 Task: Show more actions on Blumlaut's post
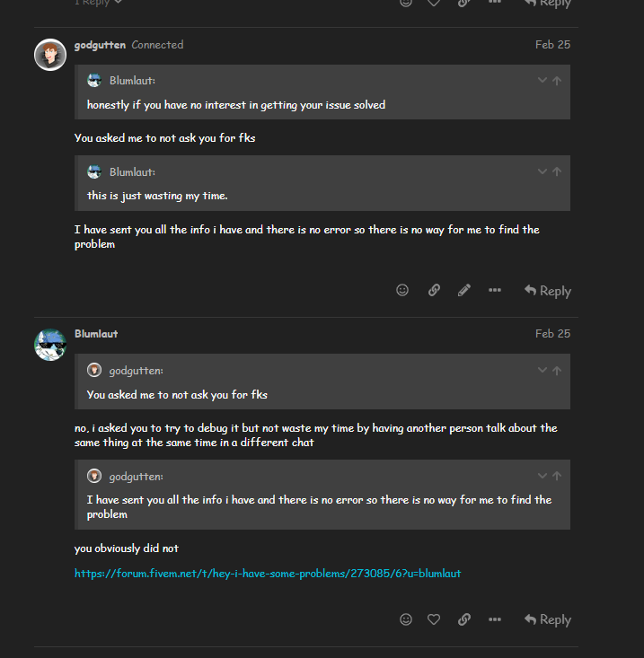(x=495, y=619)
